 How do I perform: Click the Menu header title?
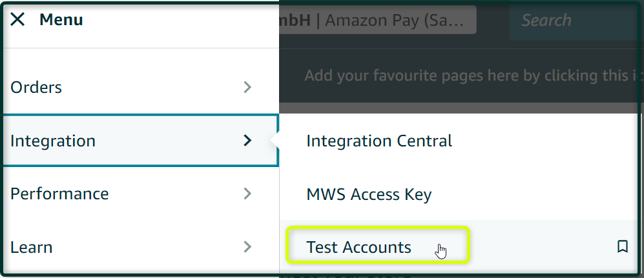pos(61,19)
